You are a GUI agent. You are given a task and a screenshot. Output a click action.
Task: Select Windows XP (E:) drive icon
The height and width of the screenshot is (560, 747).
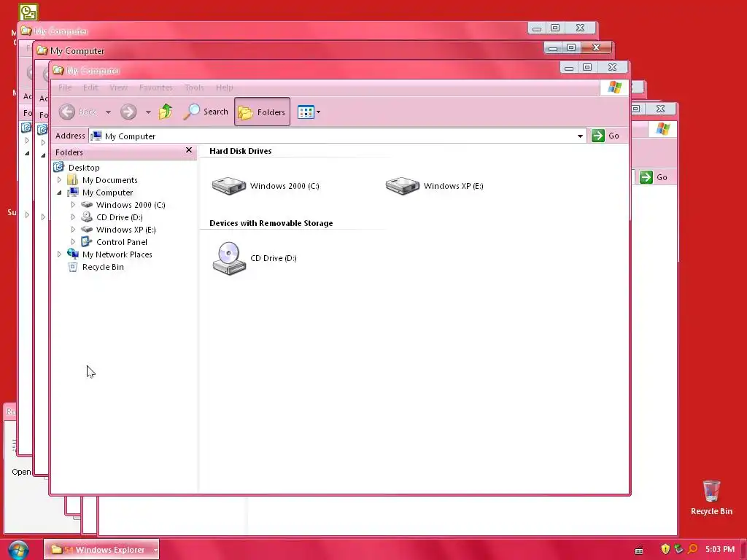tap(403, 186)
